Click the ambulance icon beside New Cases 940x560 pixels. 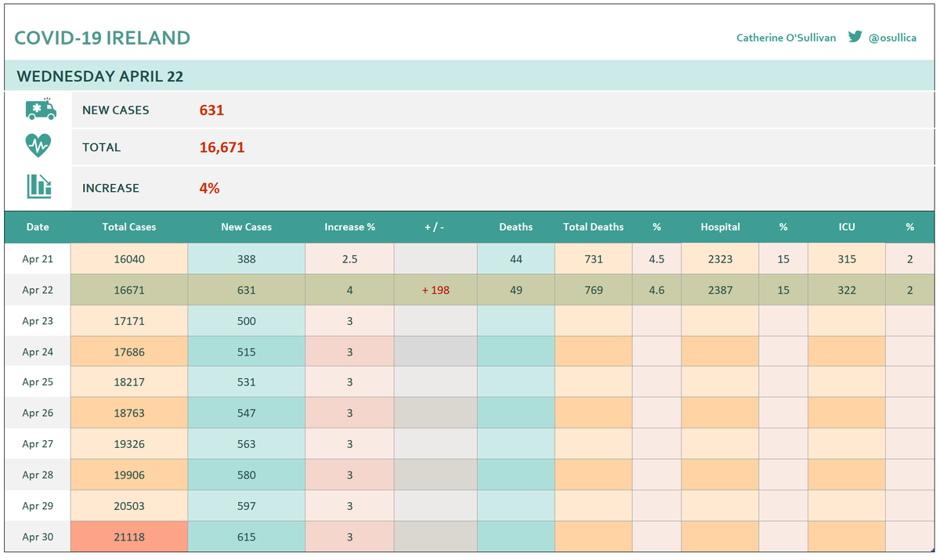pos(38,110)
